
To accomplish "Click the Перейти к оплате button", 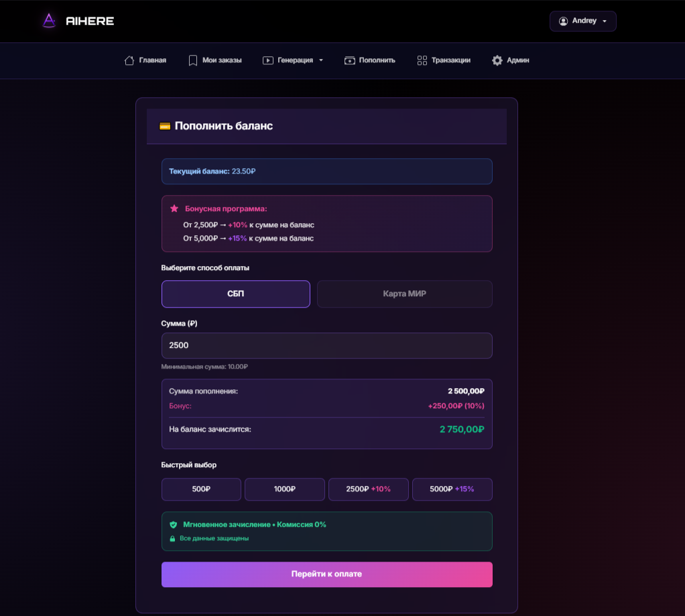I will (x=327, y=574).
